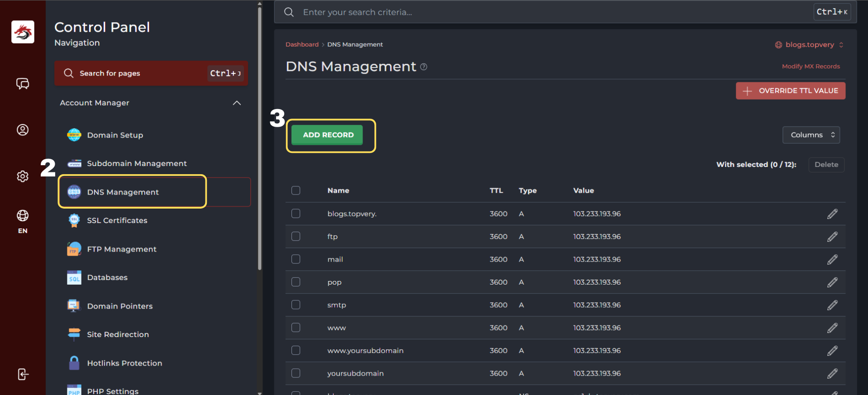
Task: Select the checkbox for yoursubdomain record
Action: coord(296,373)
